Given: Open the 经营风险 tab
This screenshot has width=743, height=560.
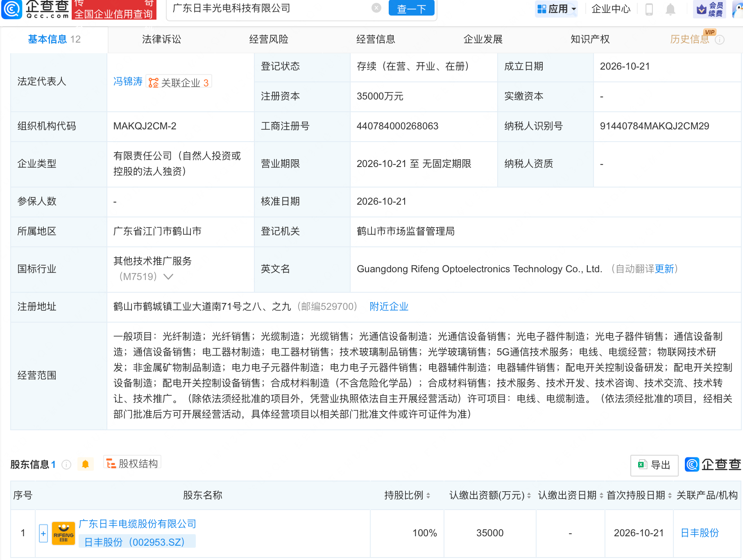Looking at the screenshot, I should pyautogui.click(x=269, y=39).
